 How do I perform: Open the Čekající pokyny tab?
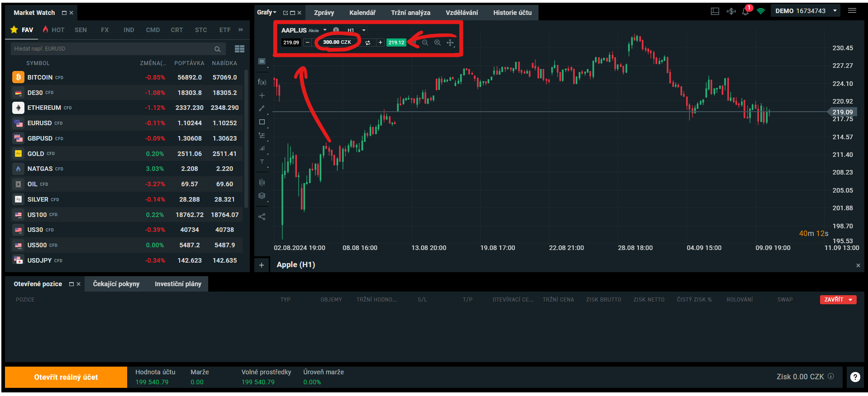pos(116,284)
